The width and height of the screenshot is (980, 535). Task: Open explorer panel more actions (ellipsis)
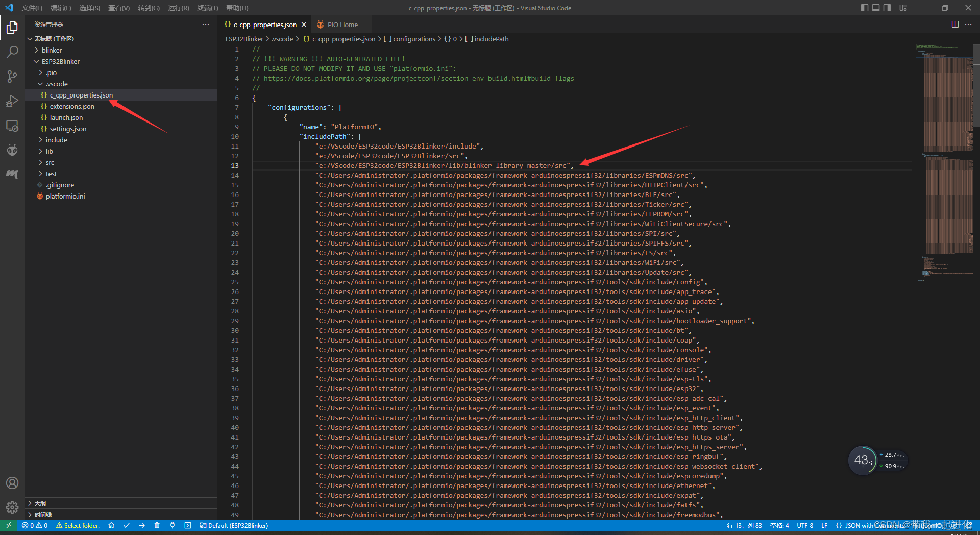(x=206, y=25)
